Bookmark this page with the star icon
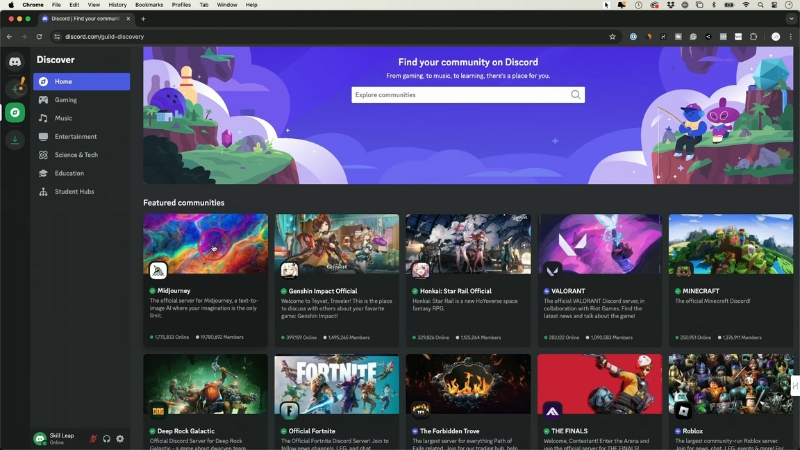This screenshot has height=450, width=800. [x=612, y=36]
